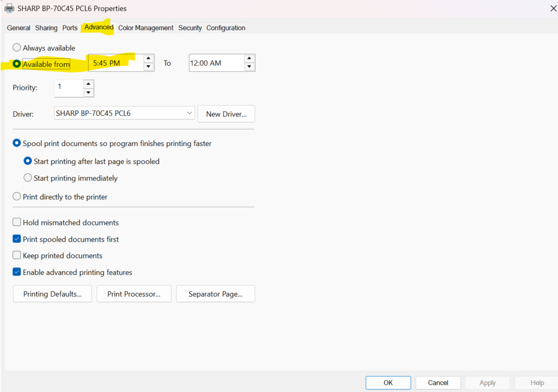
Task: Check Hold mismatched documents
Action: (17, 222)
